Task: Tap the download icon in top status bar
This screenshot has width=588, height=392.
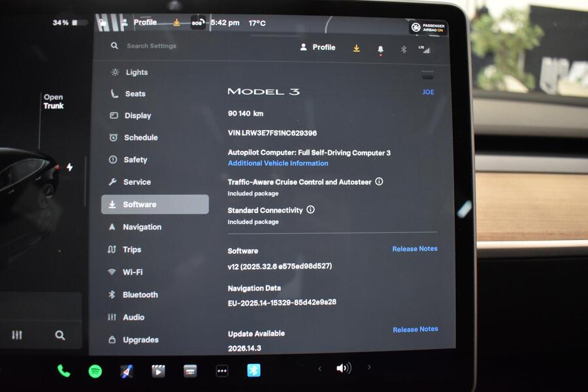Action: click(x=176, y=22)
